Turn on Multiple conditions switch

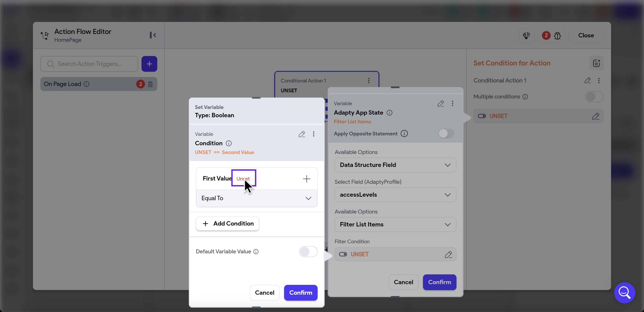pos(594,97)
